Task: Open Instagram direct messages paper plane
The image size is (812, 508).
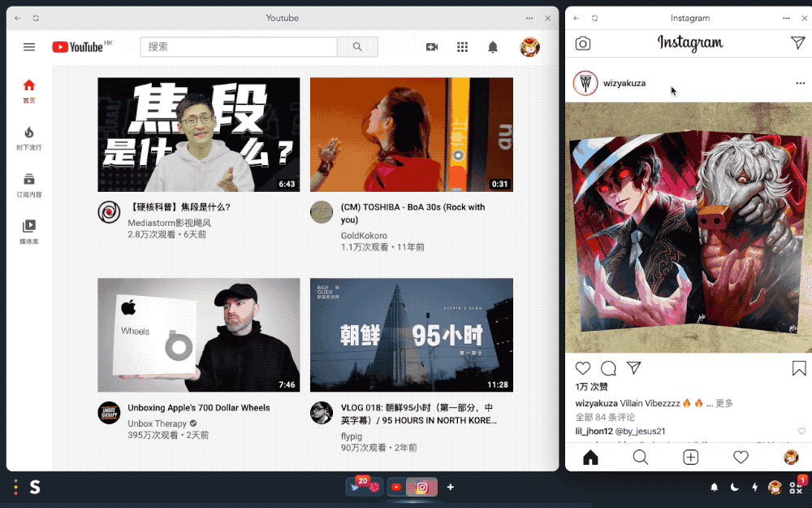Action: pyautogui.click(x=798, y=42)
